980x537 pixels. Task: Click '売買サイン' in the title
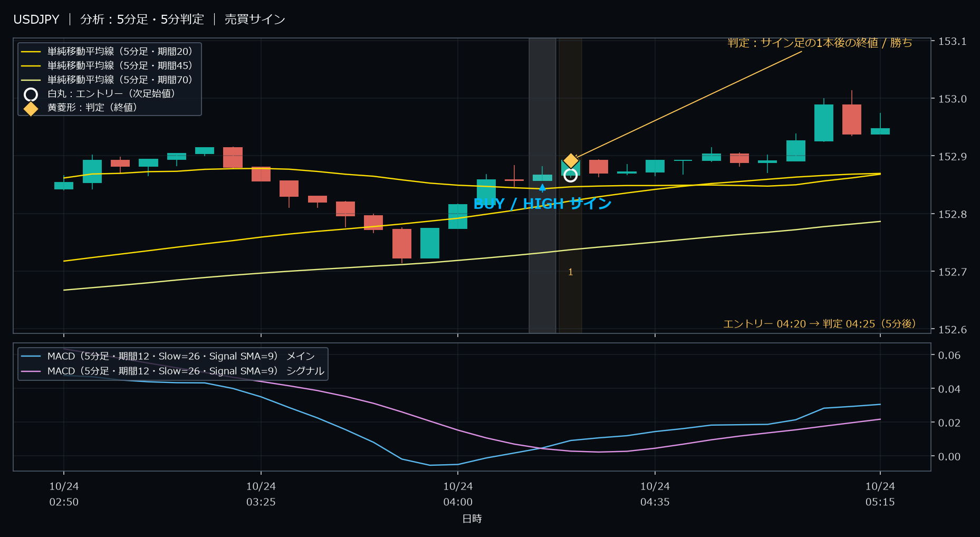click(255, 20)
